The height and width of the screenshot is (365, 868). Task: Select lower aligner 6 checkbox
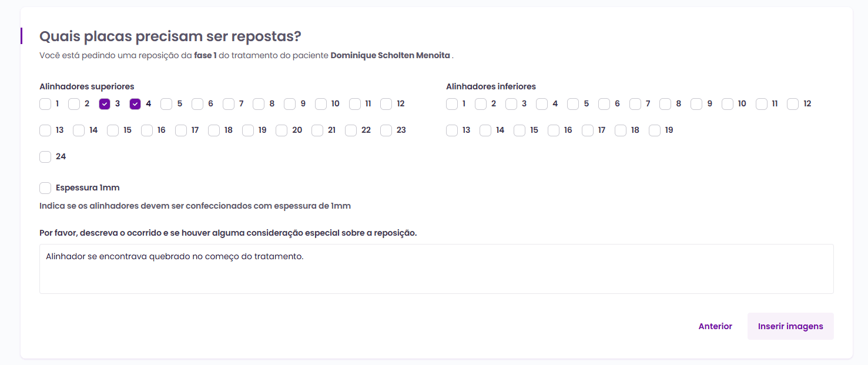coord(604,104)
